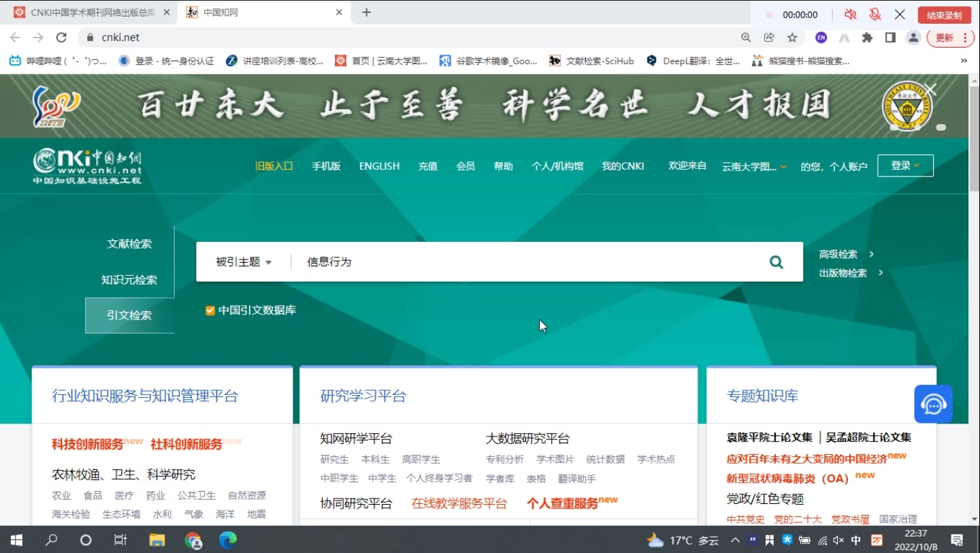This screenshot has height=553, width=980.
Task: Go back with the browser back arrow
Action: (15, 37)
